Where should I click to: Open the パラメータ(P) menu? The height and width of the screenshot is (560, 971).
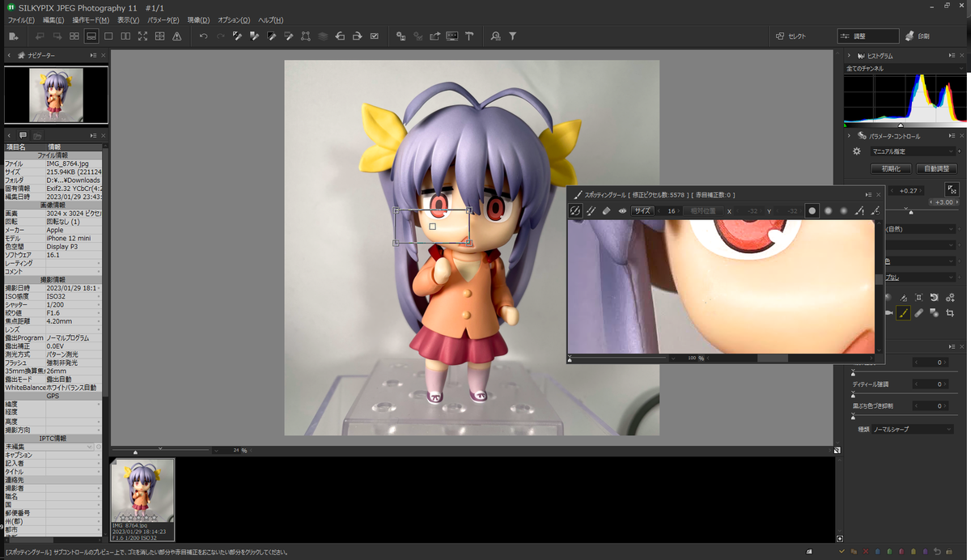[163, 19]
